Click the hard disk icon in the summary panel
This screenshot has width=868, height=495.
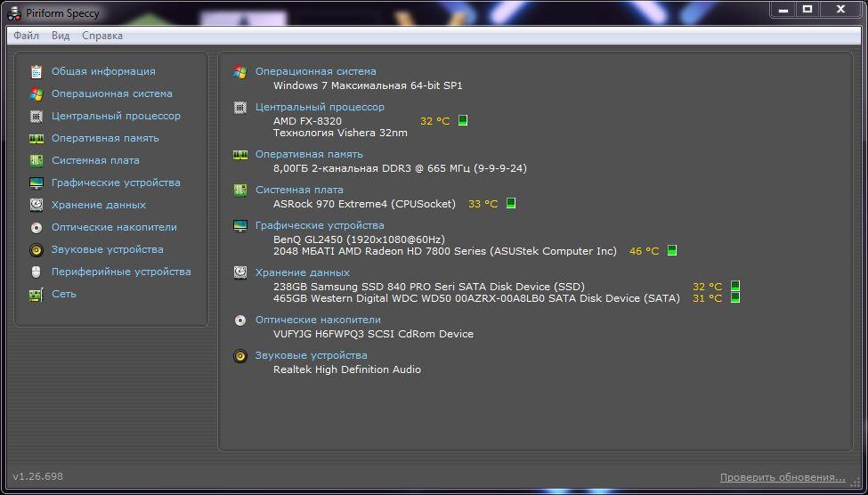coord(240,272)
